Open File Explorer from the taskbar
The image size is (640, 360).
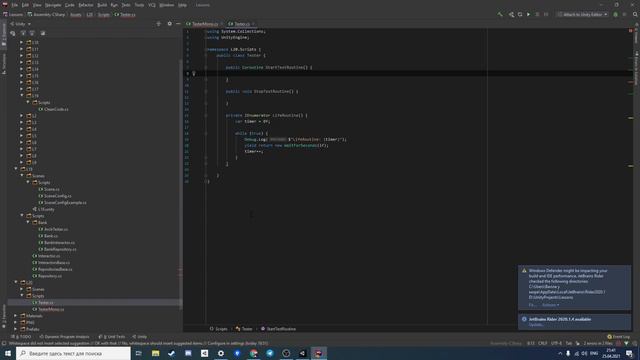click(x=156, y=353)
